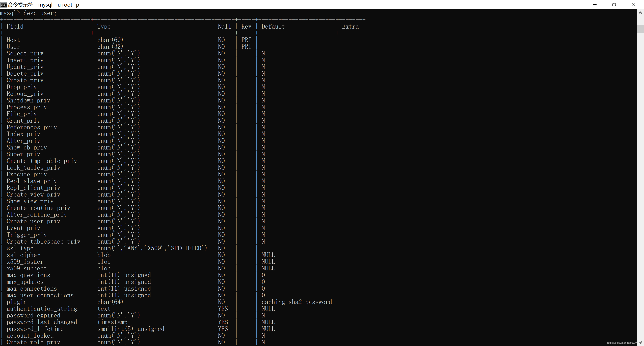Minimize the command prompt window
This screenshot has width=644, height=346.
pos(595,5)
